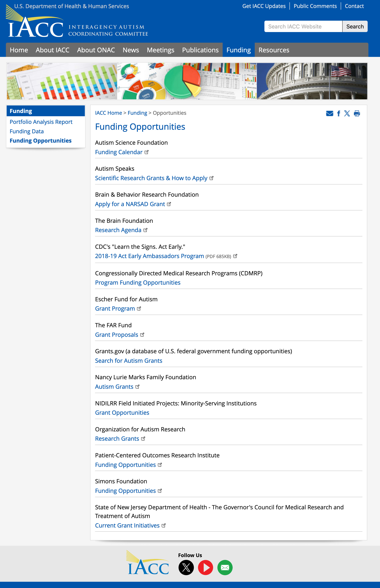The height and width of the screenshot is (588, 380).
Task: Open Escher Fund Grant Program link
Action: (x=115, y=309)
